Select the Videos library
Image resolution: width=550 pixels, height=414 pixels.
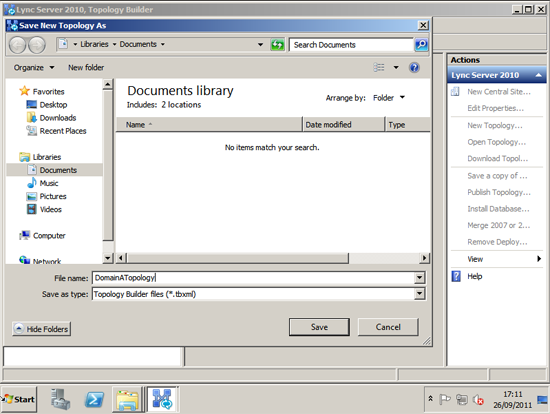pos(51,209)
